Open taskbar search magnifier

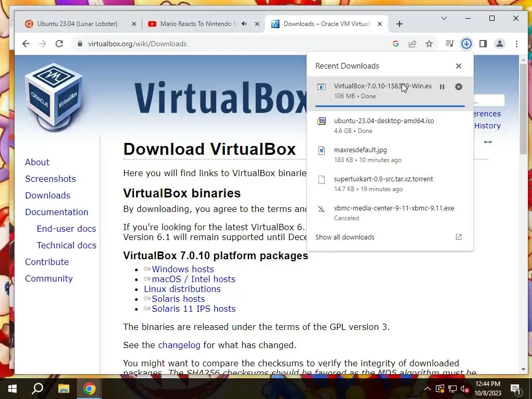pyautogui.click(x=37, y=389)
